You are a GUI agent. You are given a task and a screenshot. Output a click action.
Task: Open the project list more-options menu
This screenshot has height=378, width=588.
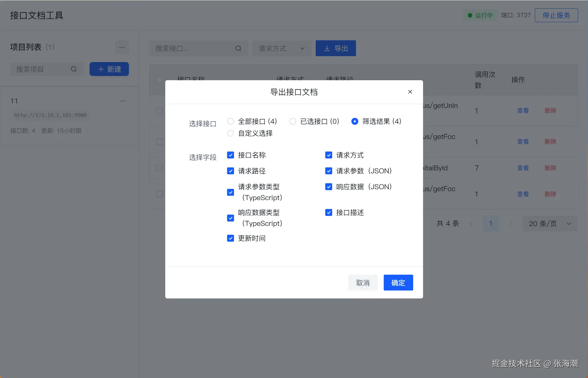tap(122, 47)
